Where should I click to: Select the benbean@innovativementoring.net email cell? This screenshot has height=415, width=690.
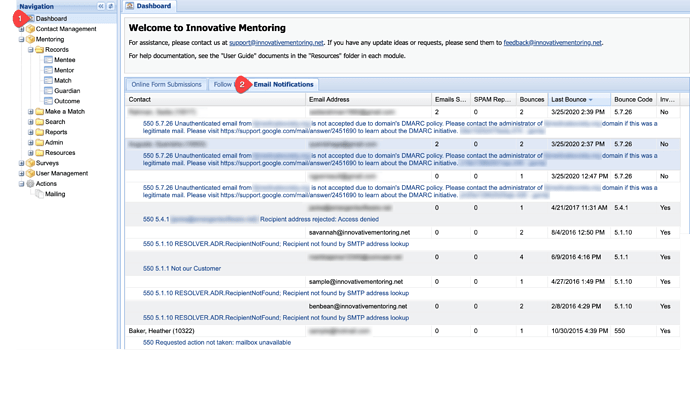pyautogui.click(x=358, y=306)
